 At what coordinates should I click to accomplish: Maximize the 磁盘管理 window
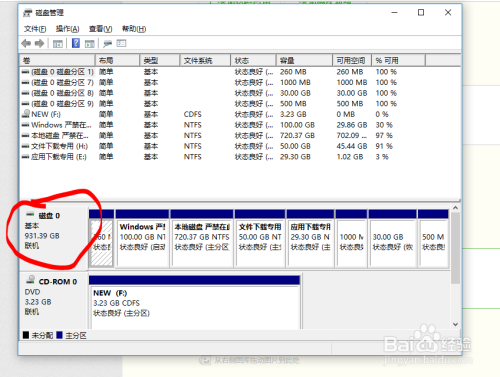pos(421,13)
